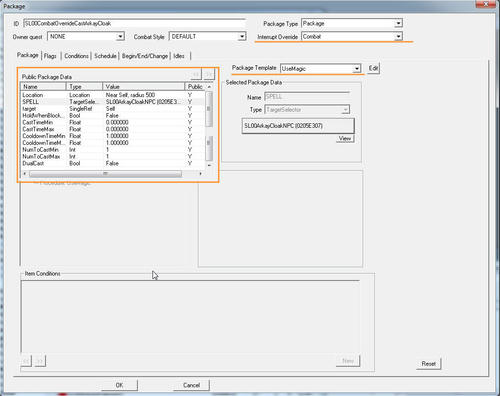Screen dimensions: 500x396
Task: Expand the Combat Style dropdown
Action: 208,36
